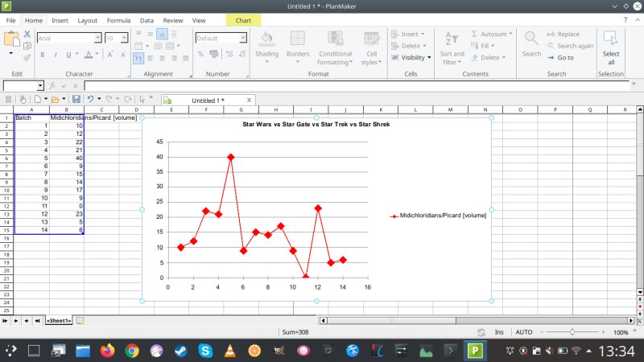Toggle vertical top alignment button
Image resolution: width=644 pixels, height=362 pixels.
point(138,35)
